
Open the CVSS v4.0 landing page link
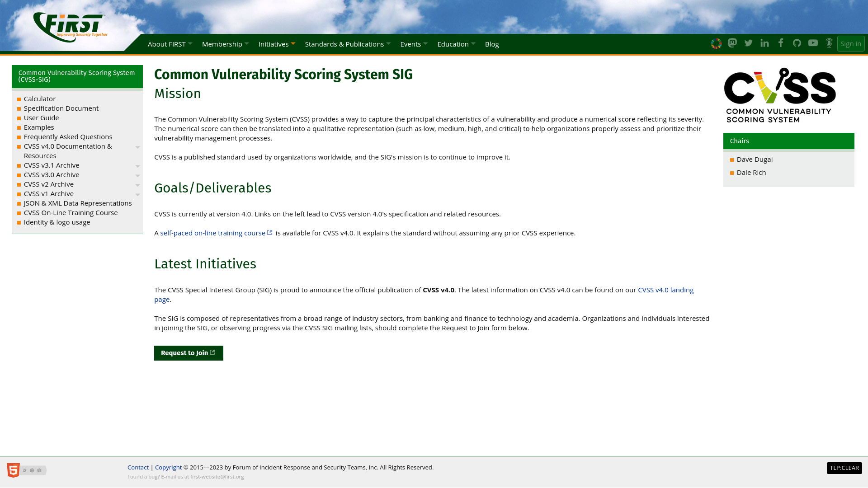pyautogui.click(x=665, y=290)
